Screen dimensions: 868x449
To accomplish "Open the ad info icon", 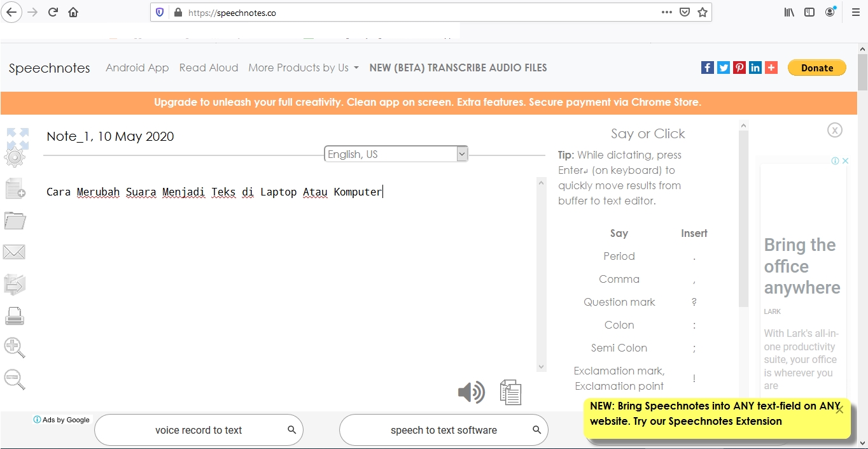I will 835,161.
